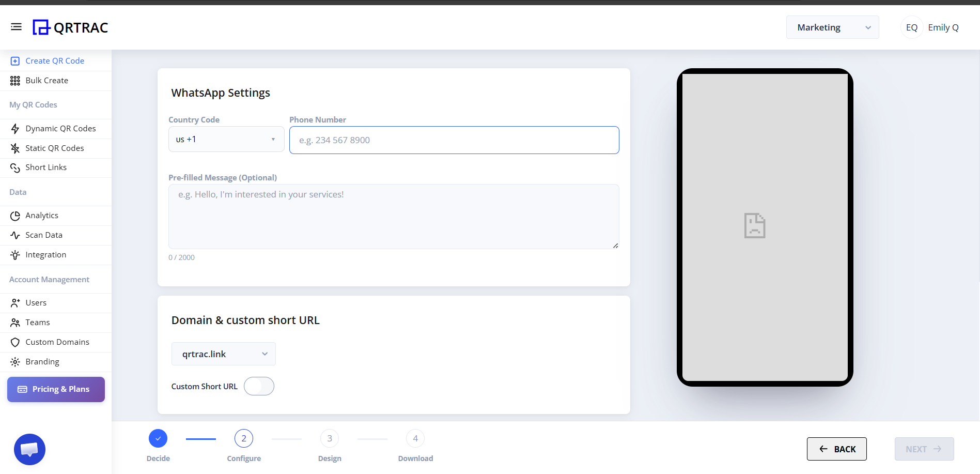Open the hamburger menu icon
The image size is (980, 474).
[x=16, y=27]
